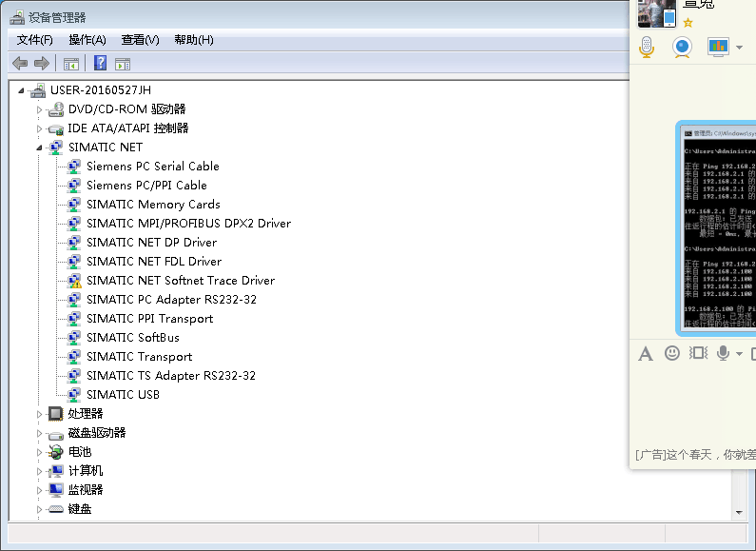This screenshot has height=551, width=756.
Task: Click the shake window icon in chat toolbar
Action: click(698, 353)
